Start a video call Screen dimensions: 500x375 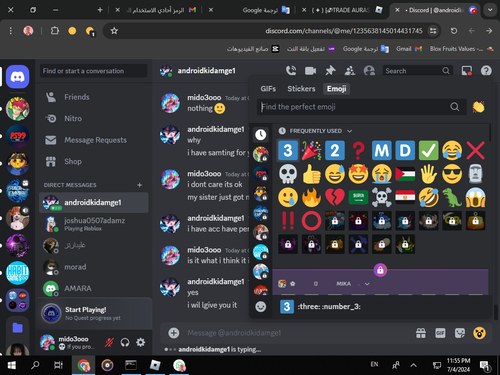(310, 71)
